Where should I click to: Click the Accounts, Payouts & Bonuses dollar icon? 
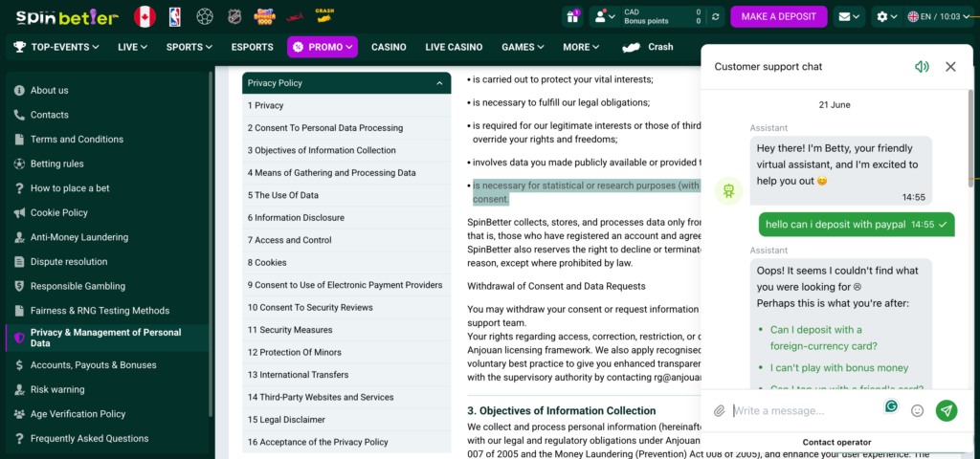pos(19,364)
